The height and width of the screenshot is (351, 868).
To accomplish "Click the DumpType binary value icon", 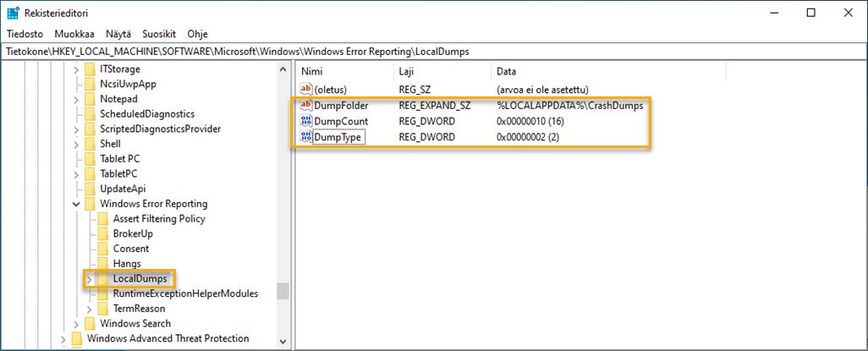I will point(306,137).
